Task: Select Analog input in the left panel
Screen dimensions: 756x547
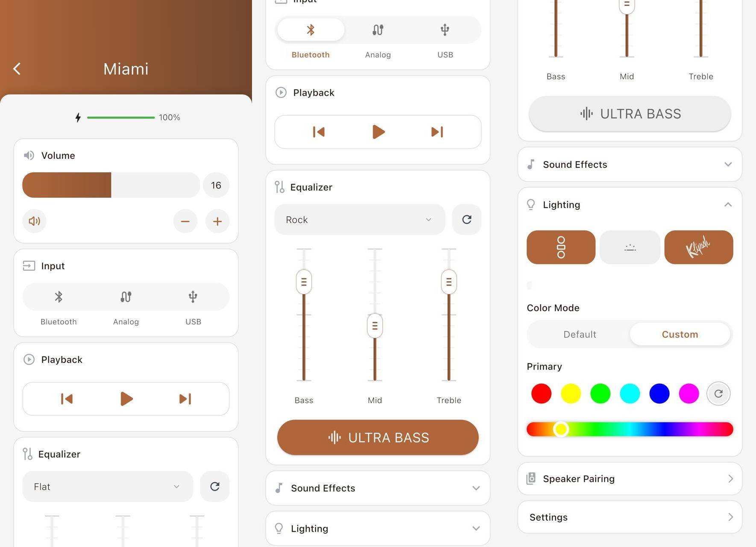Action: (126, 297)
